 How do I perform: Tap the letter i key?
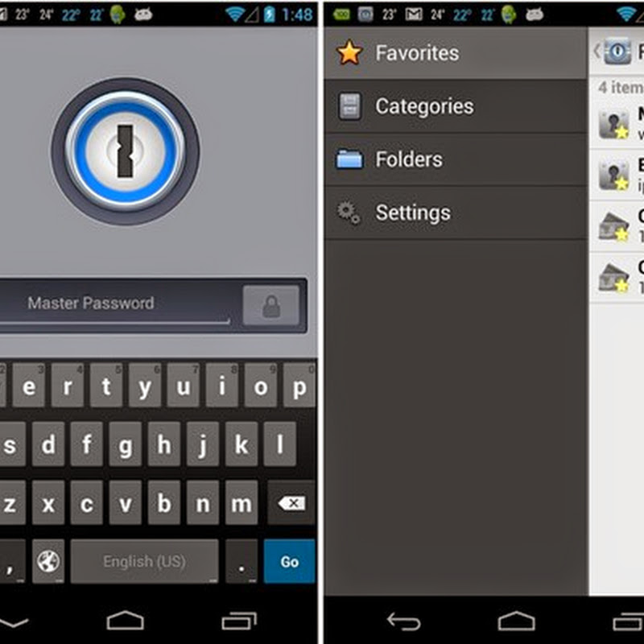tap(222, 386)
